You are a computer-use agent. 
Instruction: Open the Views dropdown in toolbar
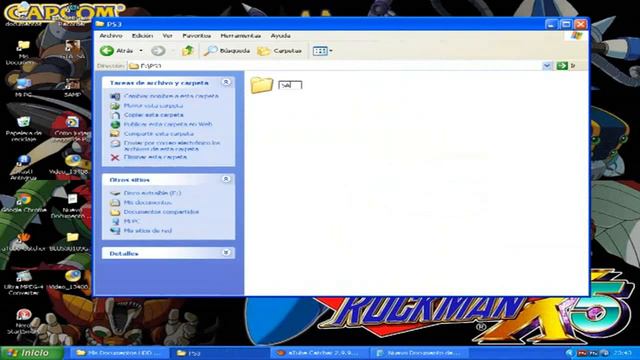point(322,51)
